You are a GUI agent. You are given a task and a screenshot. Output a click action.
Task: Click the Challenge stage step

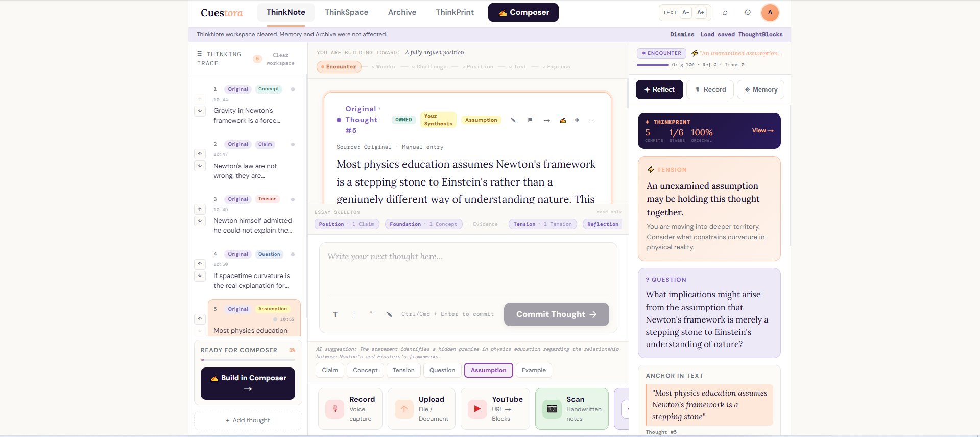click(429, 67)
